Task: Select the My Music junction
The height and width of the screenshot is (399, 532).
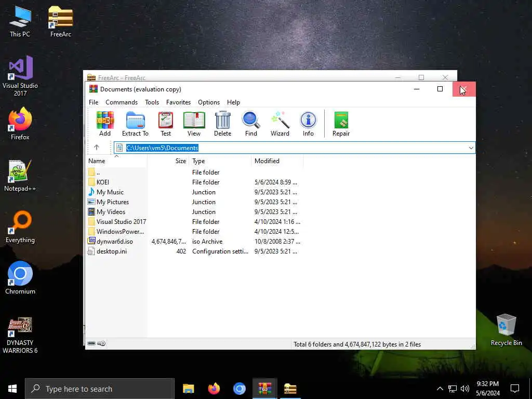Action: (x=195, y=192)
